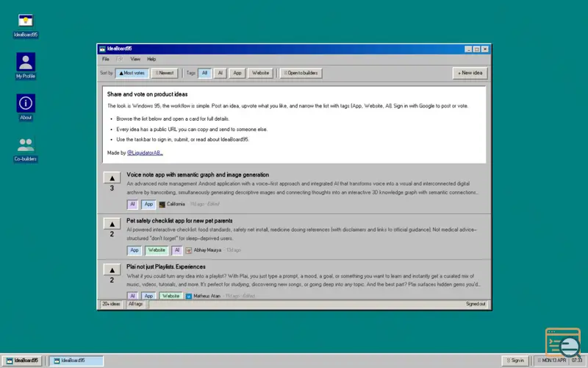Open the Help menu
The image size is (588, 368).
click(x=151, y=59)
